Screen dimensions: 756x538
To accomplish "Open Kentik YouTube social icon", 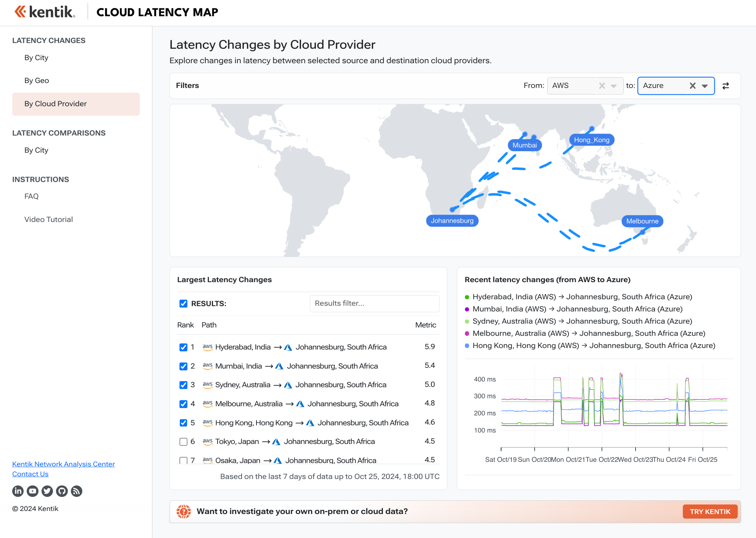I will pyautogui.click(x=32, y=491).
